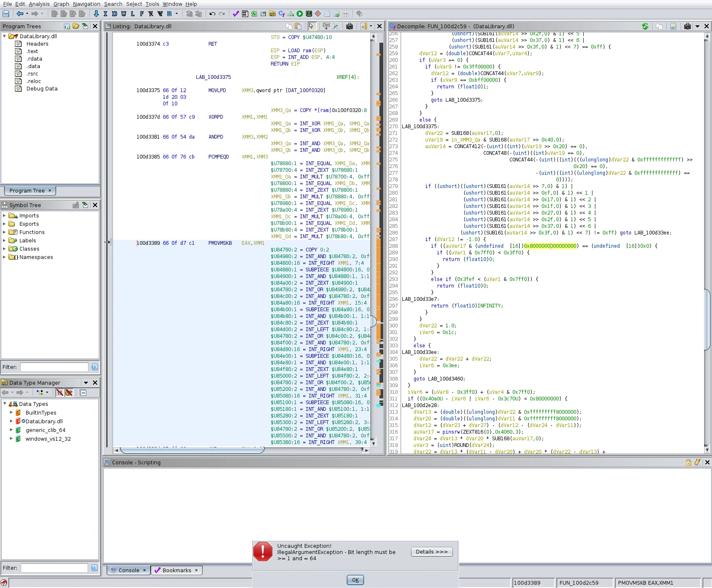Viewport: 712px width, 588px height.
Task: Click Decompile panel notepad edit icon
Action: [x=673, y=26]
